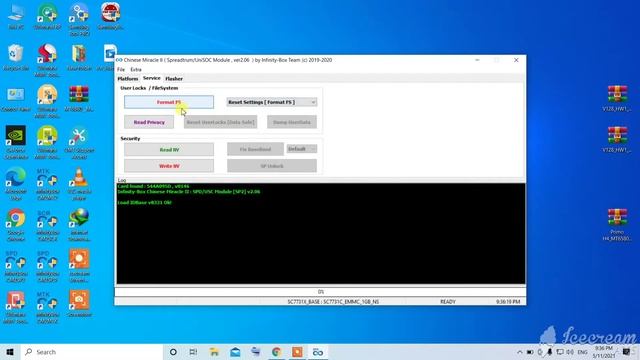Click the microphone icon in the system tray

click(x=550, y=352)
